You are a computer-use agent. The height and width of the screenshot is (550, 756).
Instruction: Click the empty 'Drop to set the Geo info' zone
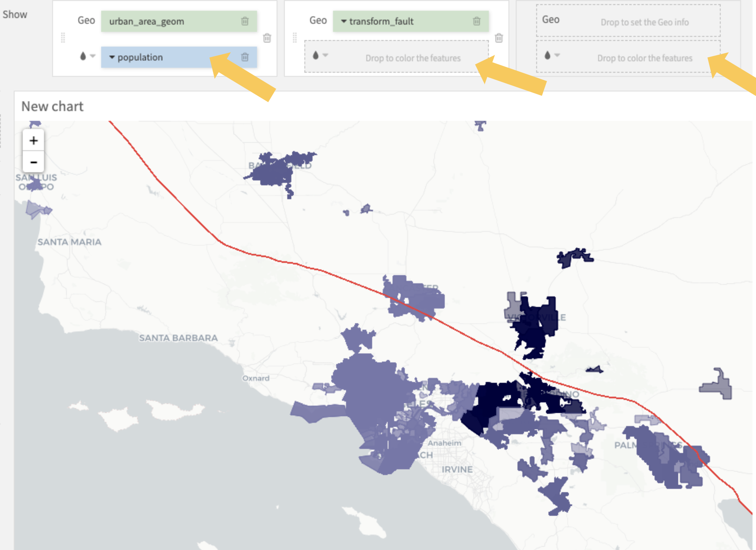628,21
